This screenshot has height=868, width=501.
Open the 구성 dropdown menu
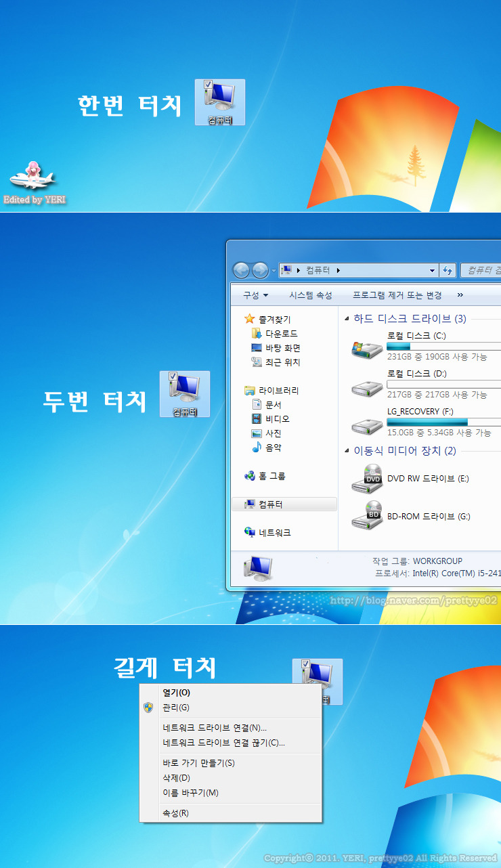256,295
